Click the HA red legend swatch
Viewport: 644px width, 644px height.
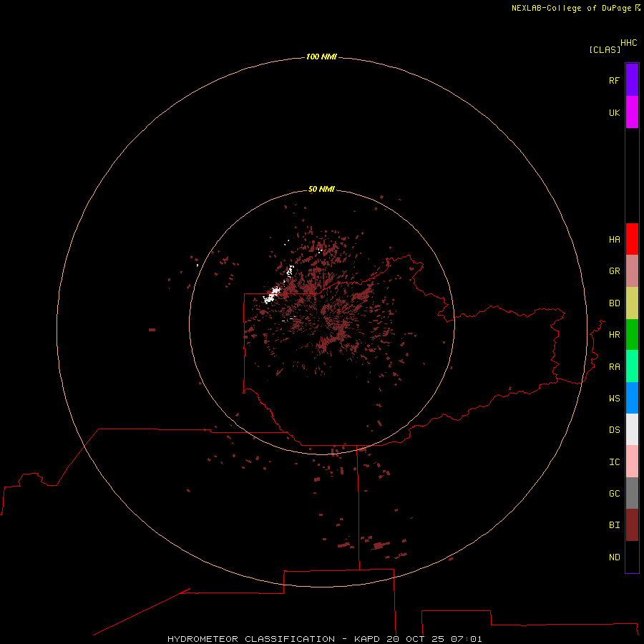[632, 239]
